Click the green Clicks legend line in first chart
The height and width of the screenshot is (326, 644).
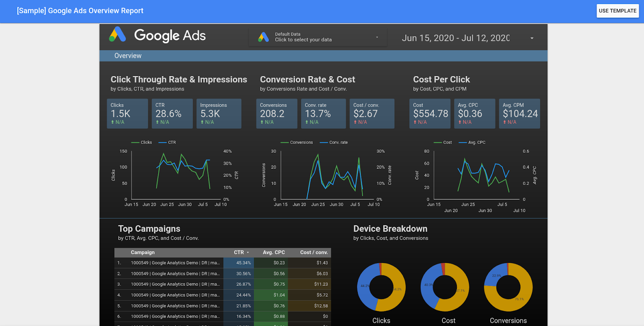[x=135, y=143]
